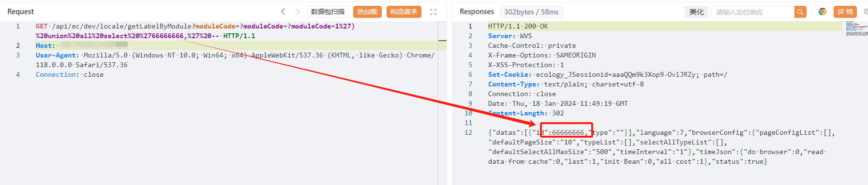Click the 美化 beautify button
The image size is (868, 185).
pyautogui.click(x=697, y=12)
